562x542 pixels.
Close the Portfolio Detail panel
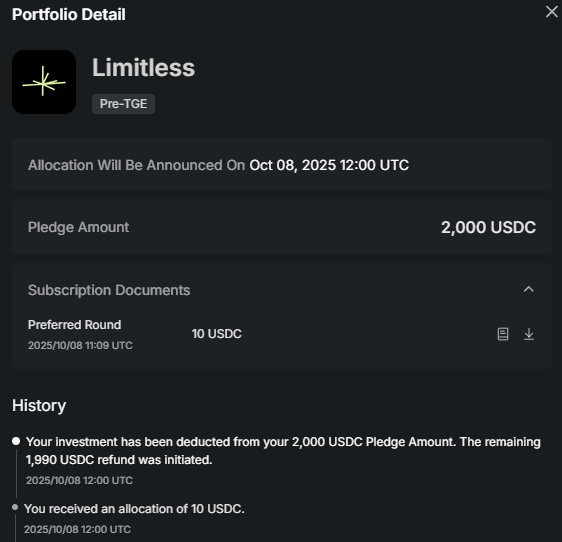click(552, 12)
